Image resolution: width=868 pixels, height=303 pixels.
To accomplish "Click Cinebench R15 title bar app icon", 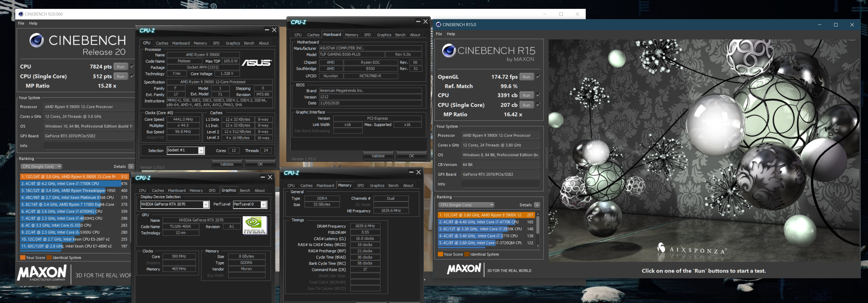I will (x=438, y=25).
